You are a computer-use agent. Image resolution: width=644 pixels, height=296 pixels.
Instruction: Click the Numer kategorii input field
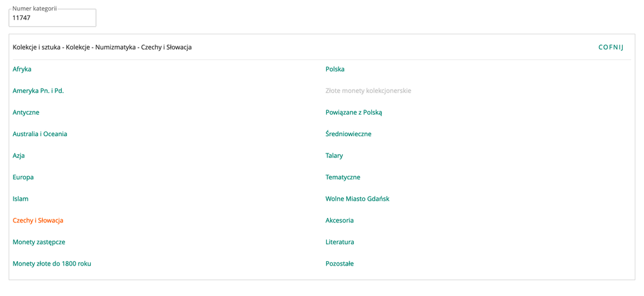pyautogui.click(x=52, y=18)
